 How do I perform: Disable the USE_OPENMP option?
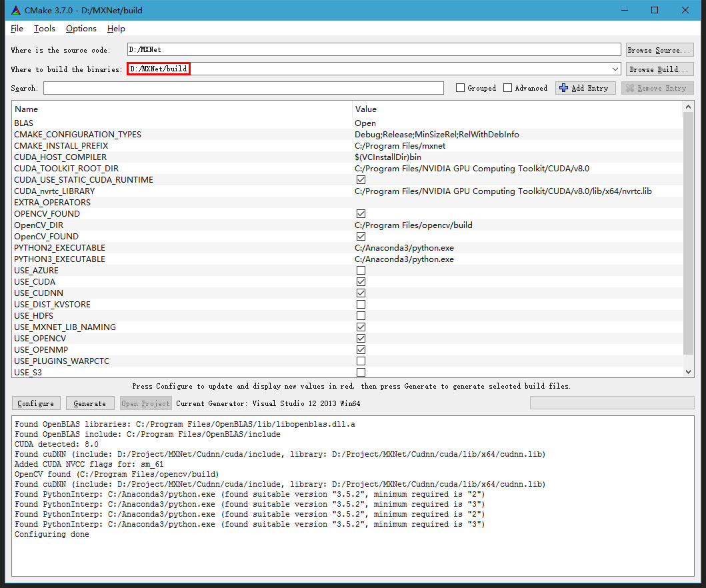point(361,350)
